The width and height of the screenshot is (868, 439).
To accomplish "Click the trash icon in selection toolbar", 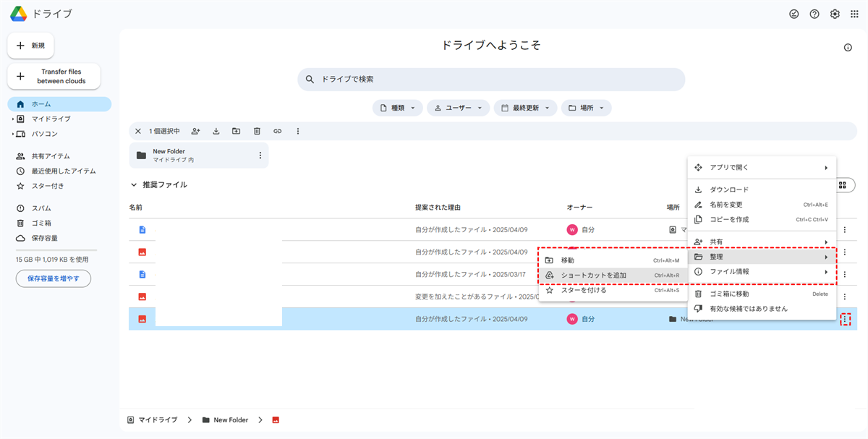I will (257, 131).
